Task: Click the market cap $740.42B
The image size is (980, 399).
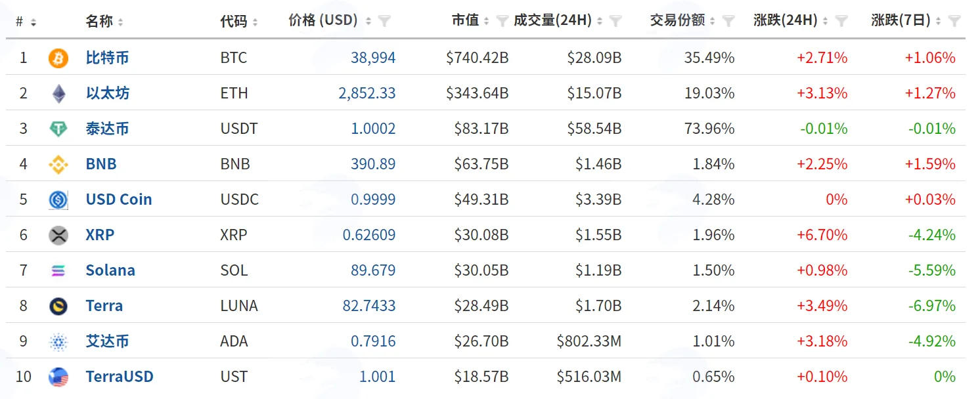Action: point(478,58)
